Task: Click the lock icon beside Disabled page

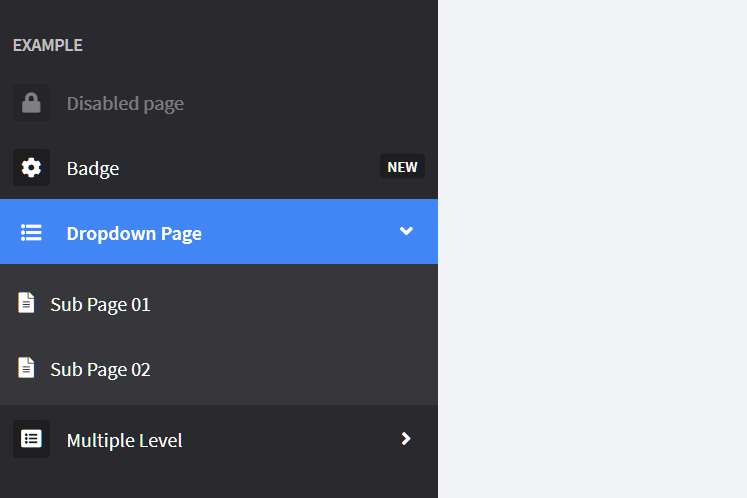Action: (31, 103)
